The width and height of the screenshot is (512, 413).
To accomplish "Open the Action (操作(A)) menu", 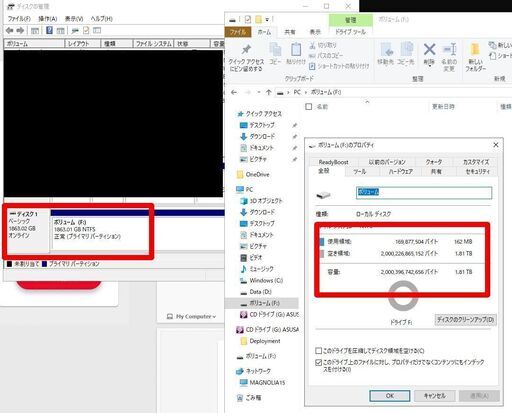I will click(48, 19).
